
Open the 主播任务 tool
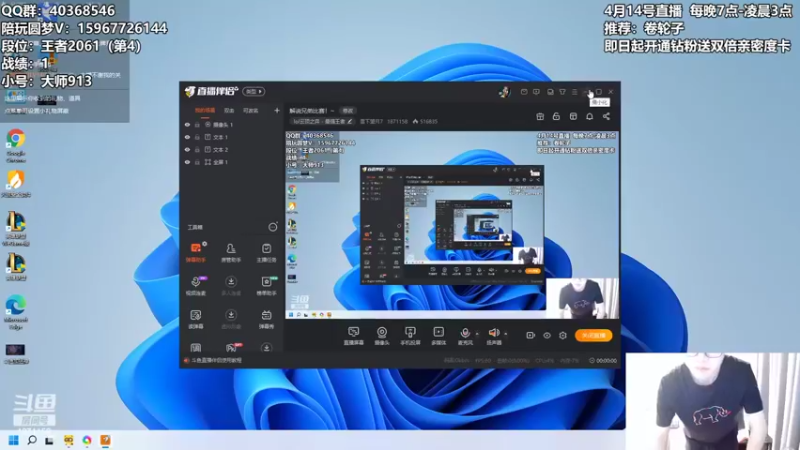click(x=266, y=253)
